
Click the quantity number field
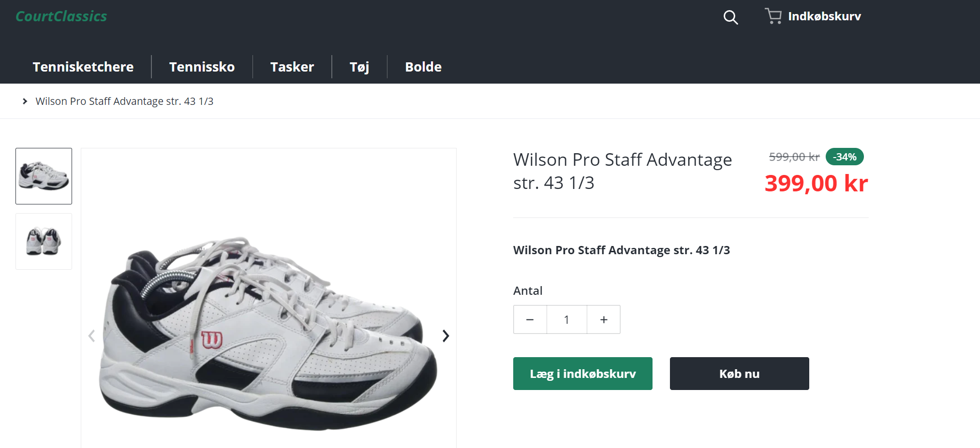point(566,319)
